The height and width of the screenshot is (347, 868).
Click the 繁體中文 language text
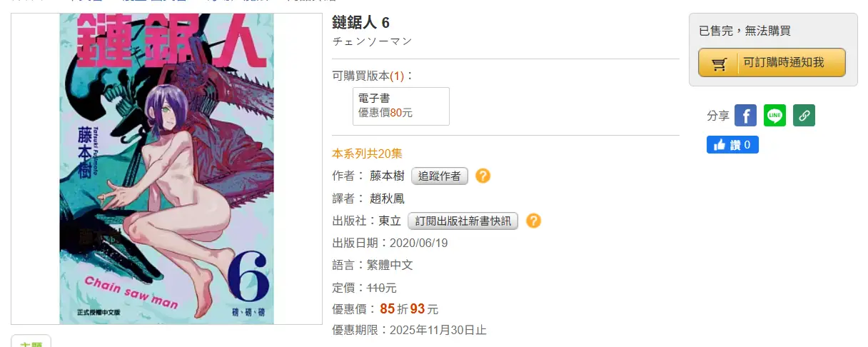390,265
